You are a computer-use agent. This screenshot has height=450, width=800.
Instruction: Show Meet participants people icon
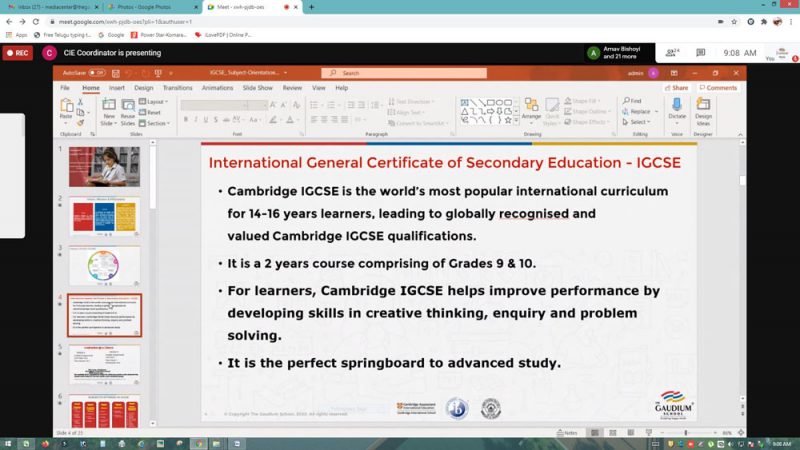[672, 53]
